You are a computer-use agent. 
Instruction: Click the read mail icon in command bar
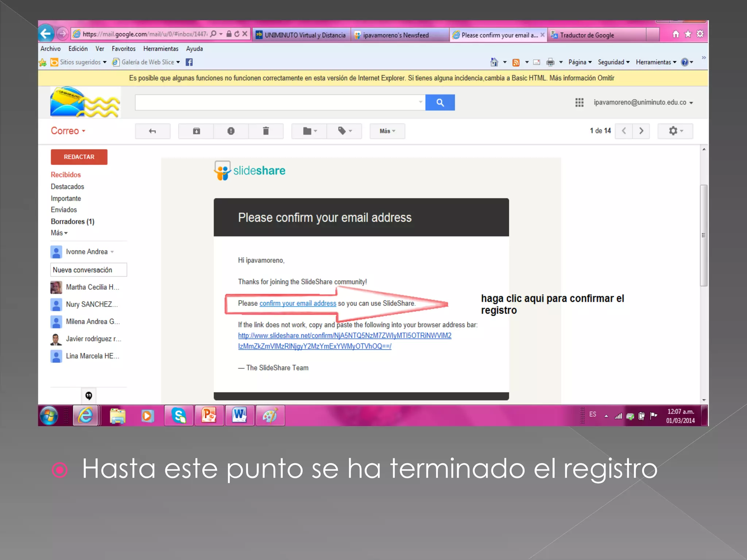tap(537, 62)
